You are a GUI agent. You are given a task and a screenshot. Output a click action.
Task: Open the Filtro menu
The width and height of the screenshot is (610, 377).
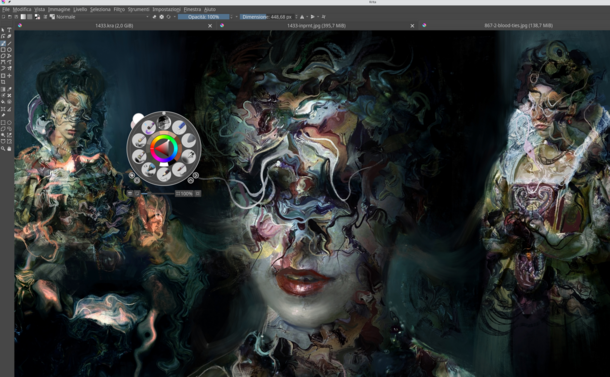119,9
